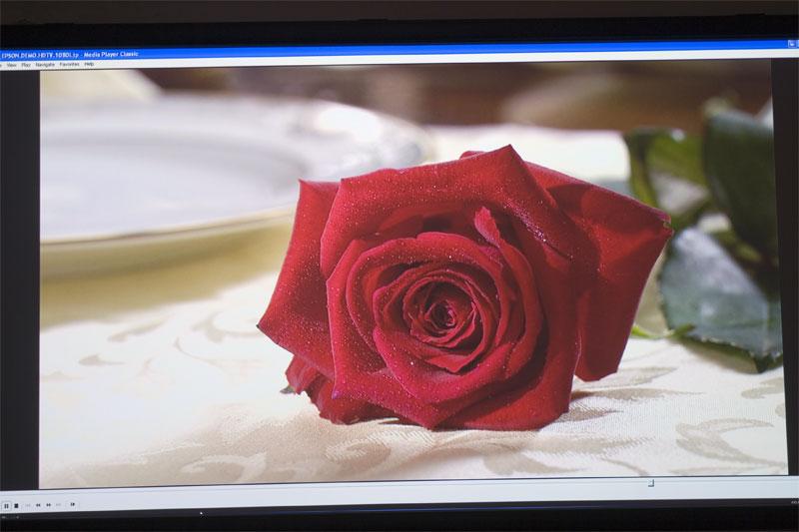Screen dimensions: 799x532
Task: Stop the video with the square button
Action: click(16, 505)
